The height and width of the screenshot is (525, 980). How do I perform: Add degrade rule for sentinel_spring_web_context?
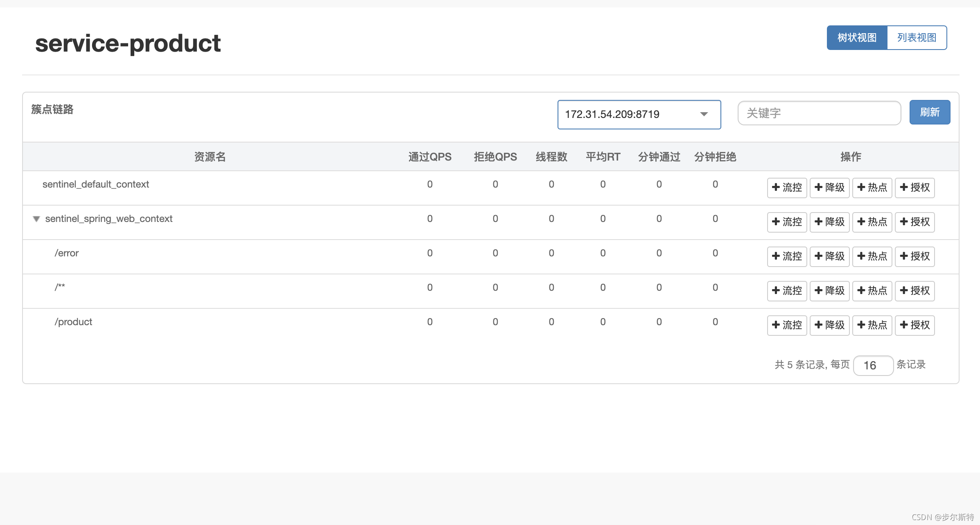tap(829, 222)
